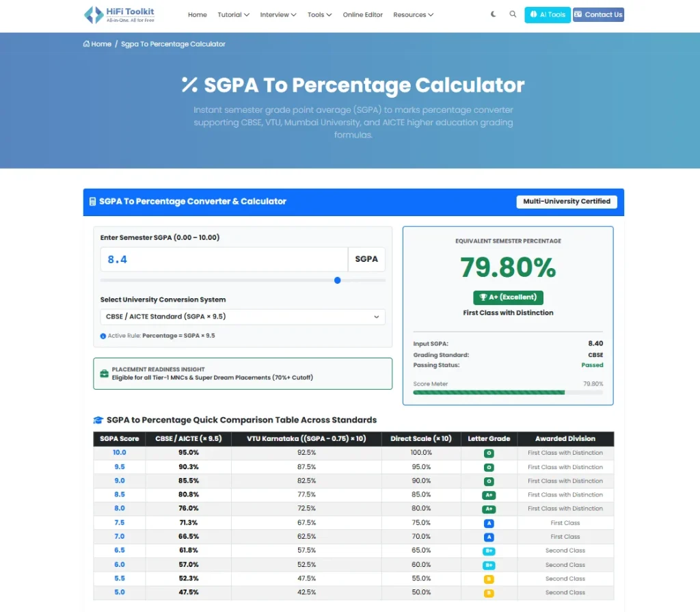Click the green Passed status text
This screenshot has width=700, height=612.
pos(592,365)
